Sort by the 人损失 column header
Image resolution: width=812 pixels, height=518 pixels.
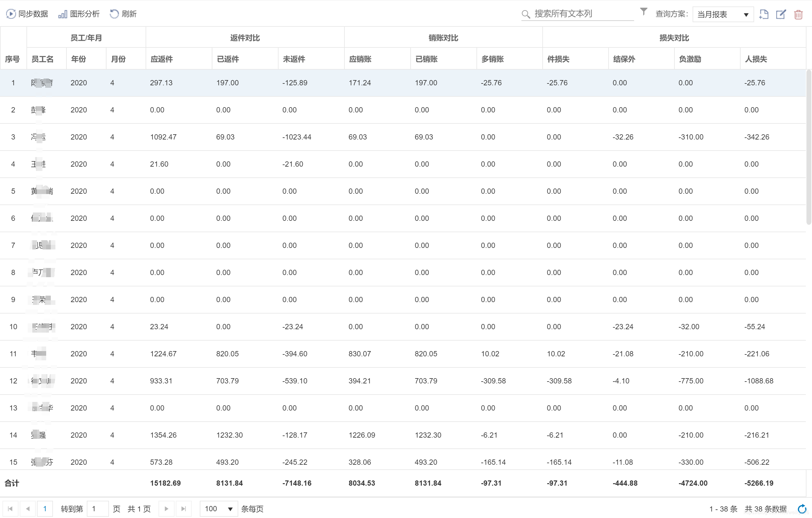[x=756, y=59]
